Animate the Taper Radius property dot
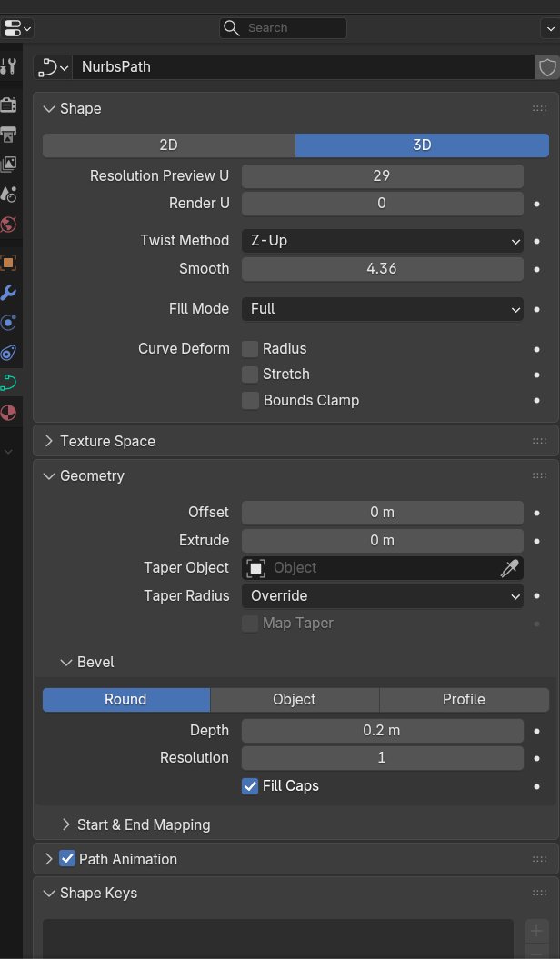 pos(536,595)
